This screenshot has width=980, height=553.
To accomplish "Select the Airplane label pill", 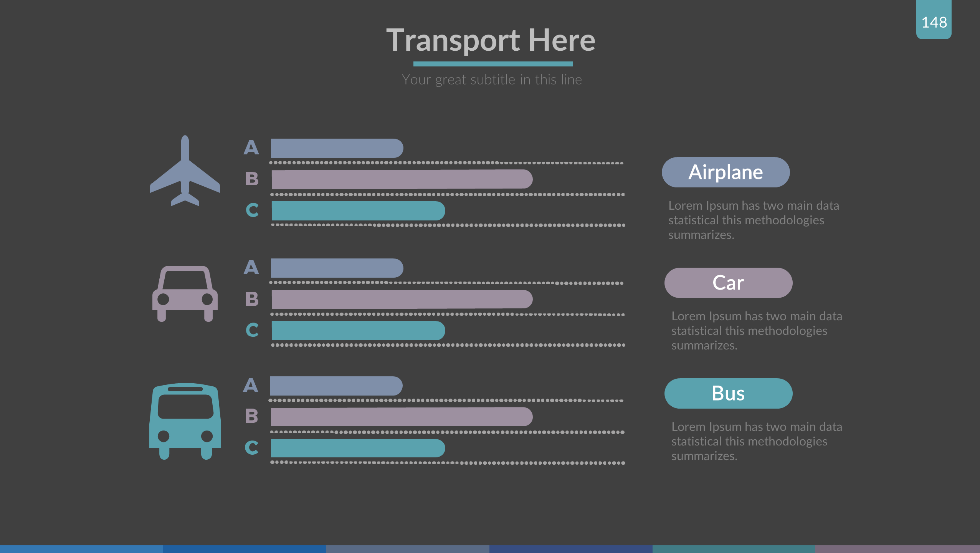I will pos(725,172).
